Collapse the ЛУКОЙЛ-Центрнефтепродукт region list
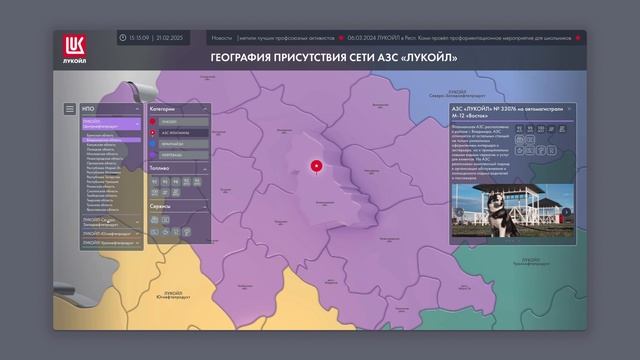Screen dimensions: 640x360 tap(137, 124)
